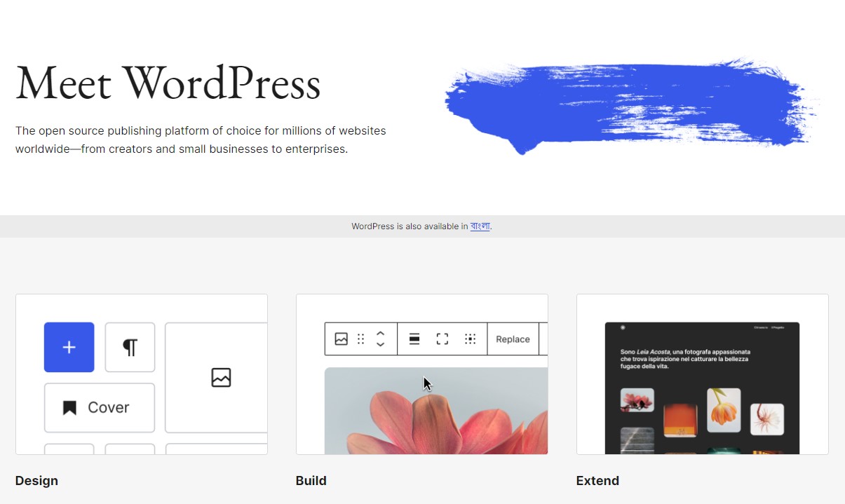
Task: Click the Extend heading
Action: pos(597,481)
